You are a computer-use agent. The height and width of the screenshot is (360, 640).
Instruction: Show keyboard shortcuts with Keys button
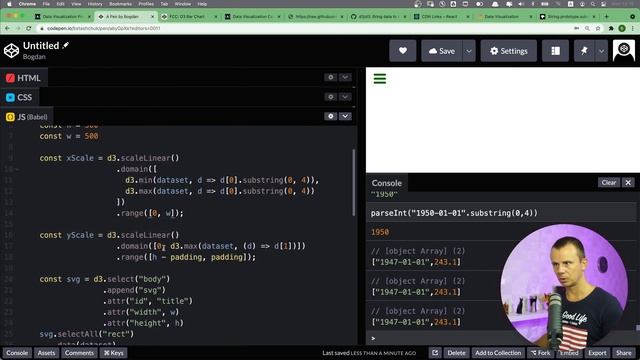[113, 353]
